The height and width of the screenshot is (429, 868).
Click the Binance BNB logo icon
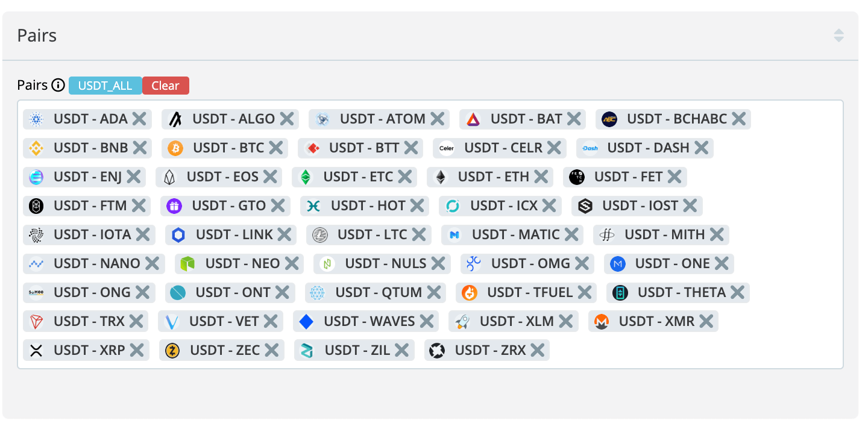(x=36, y=148)
